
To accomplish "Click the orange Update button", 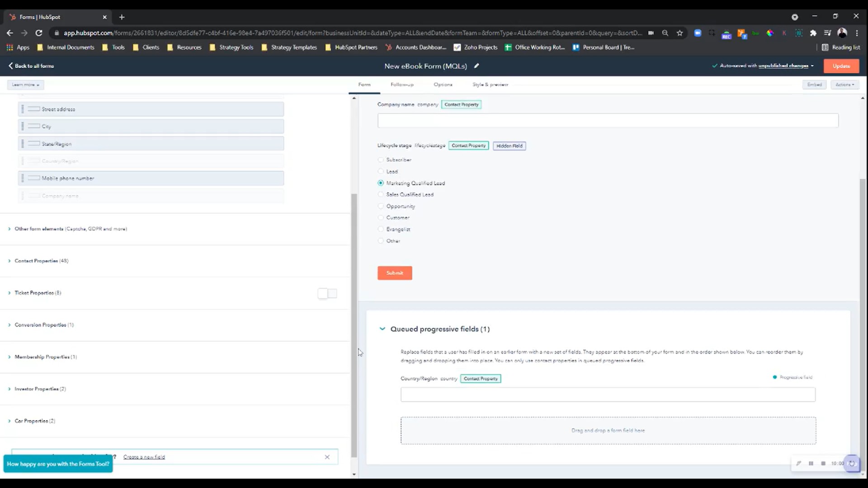I will tap(841, 66).
